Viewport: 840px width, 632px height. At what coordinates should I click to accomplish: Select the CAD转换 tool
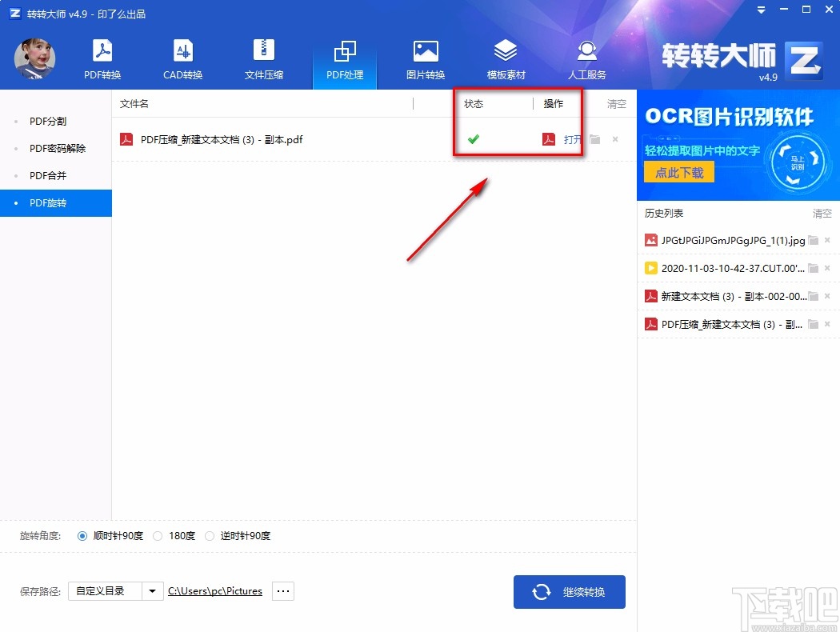182,56
